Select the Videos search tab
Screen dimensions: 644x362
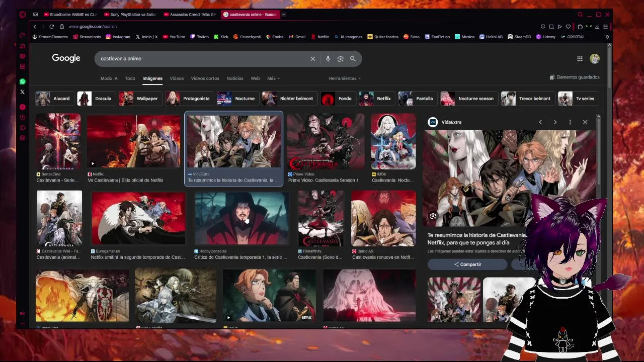pos(177,78)
